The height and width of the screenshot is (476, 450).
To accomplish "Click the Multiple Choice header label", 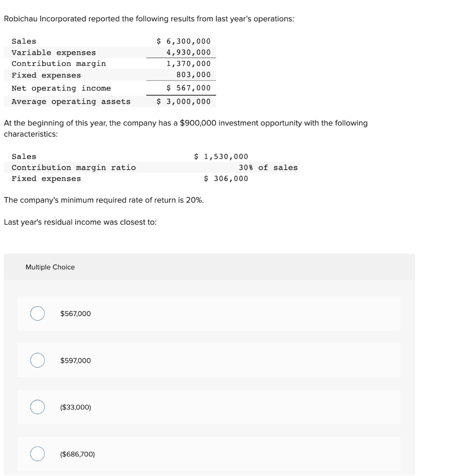I will (x=50, y=267).
